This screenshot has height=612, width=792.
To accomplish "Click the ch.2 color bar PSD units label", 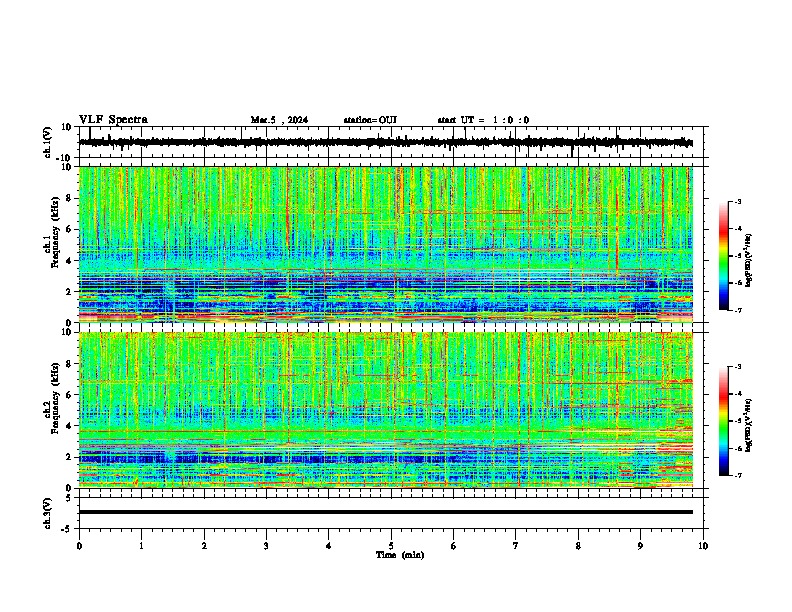I will [x=749, y=426].
